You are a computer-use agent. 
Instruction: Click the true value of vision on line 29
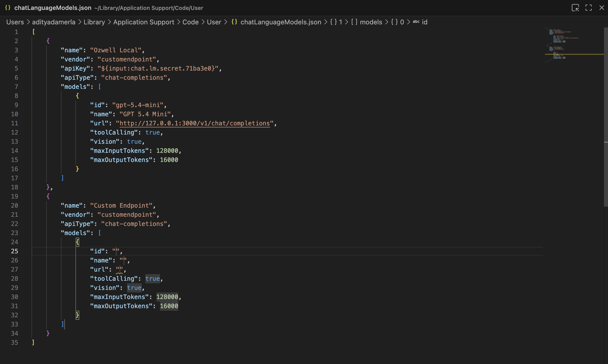[134, 288]
